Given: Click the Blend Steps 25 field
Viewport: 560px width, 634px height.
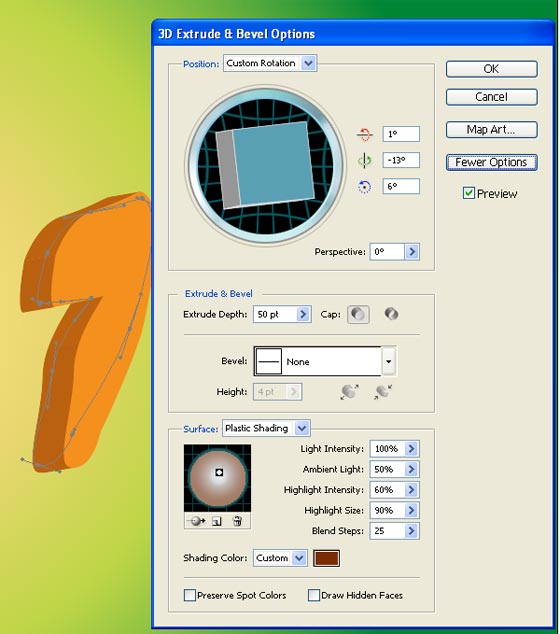Looking at the screenshot, I should pos(387,530).
